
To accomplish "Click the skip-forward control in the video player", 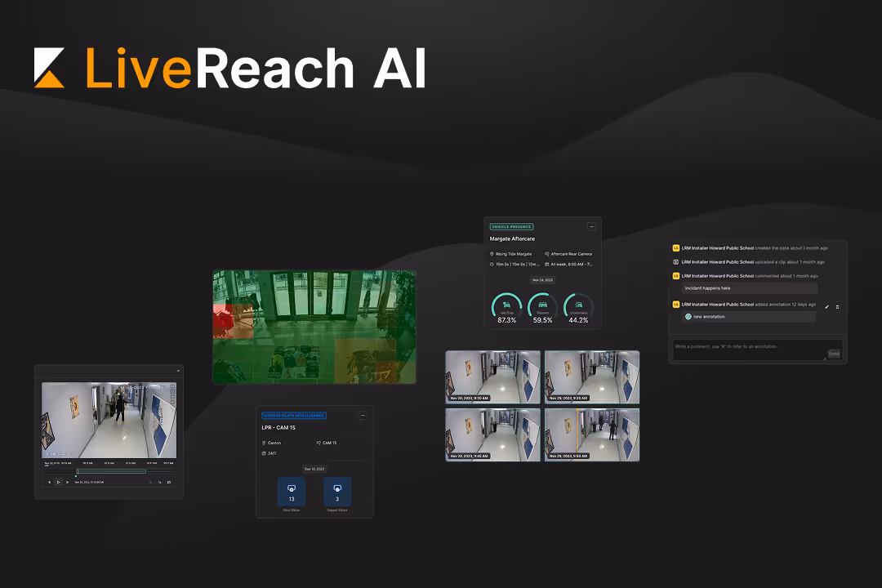I will pos(67,482).
